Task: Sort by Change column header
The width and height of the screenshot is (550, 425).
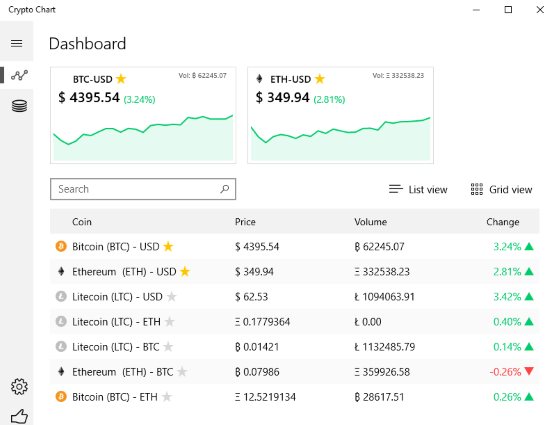Action: click(x=503, y=222)
